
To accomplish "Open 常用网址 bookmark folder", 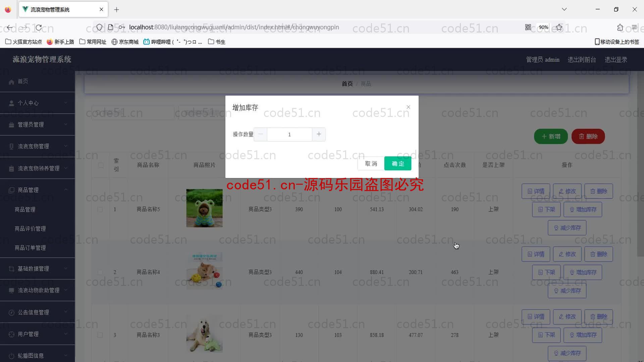I will coord(93,42).
